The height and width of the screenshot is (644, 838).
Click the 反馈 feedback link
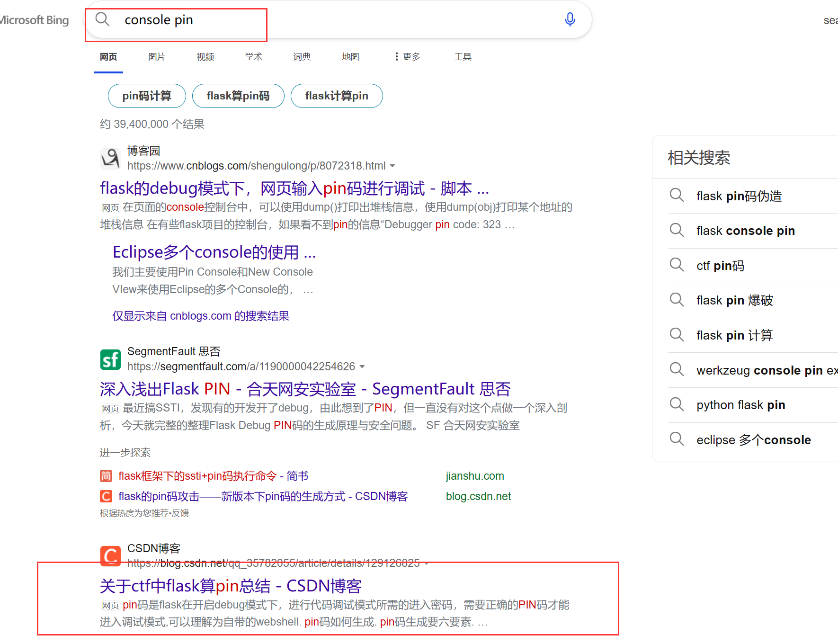(x=180, y=513)
